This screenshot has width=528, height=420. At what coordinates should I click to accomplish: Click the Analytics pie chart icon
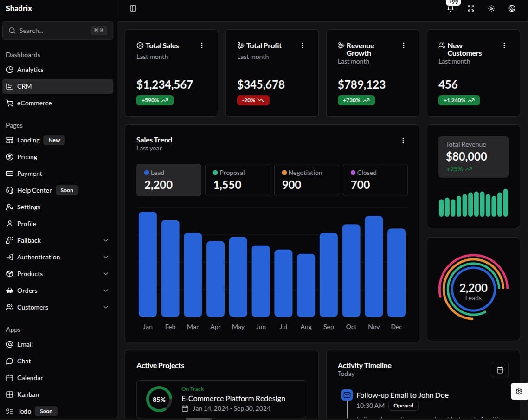[10, 70]
